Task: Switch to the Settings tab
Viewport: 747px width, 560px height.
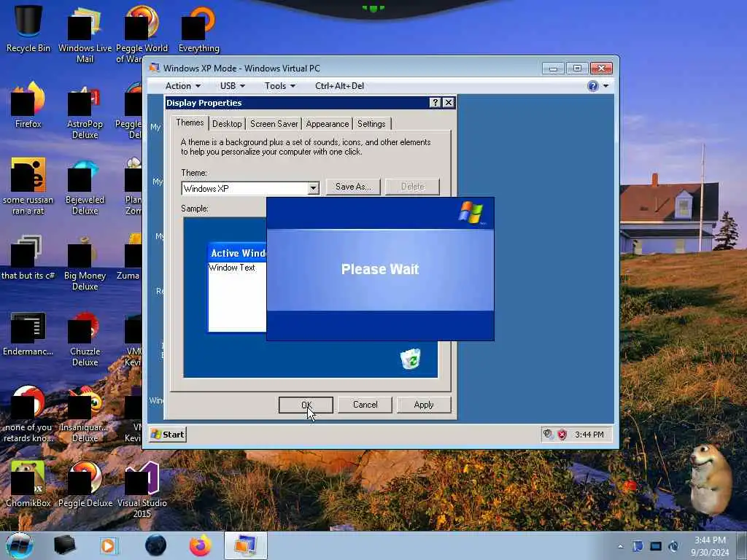Action: [x=371, y=124]
